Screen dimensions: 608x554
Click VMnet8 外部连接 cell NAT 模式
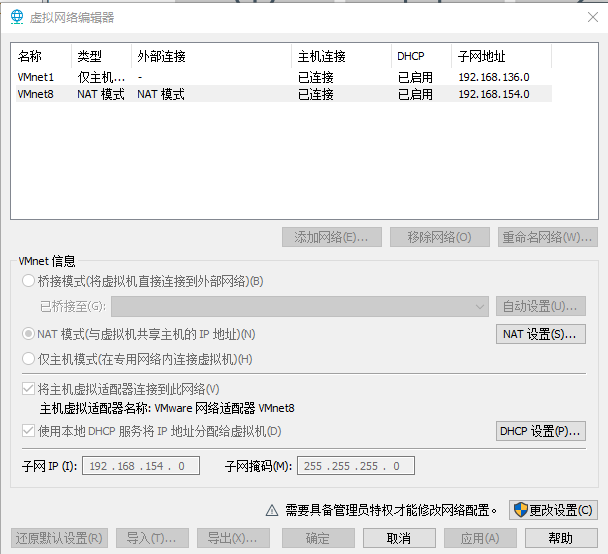point(161,94)
